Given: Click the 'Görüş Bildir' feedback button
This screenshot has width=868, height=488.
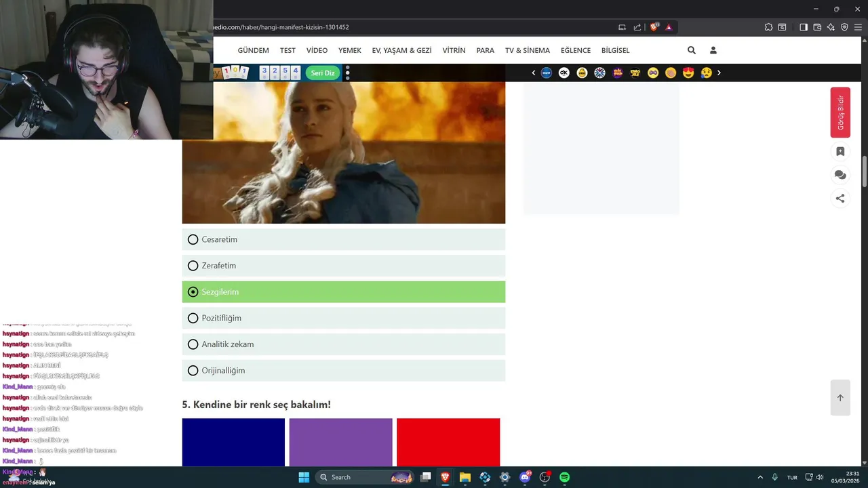Looking at the screenshot, I should coord(840,113).
